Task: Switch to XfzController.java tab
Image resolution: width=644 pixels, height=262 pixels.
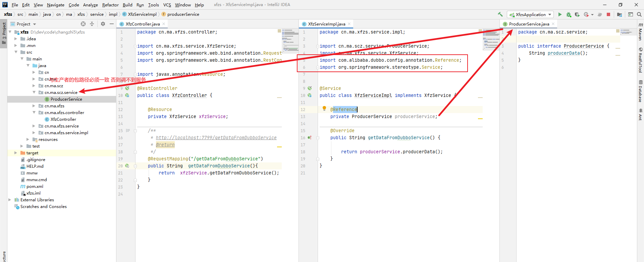Action: point(143,24)
